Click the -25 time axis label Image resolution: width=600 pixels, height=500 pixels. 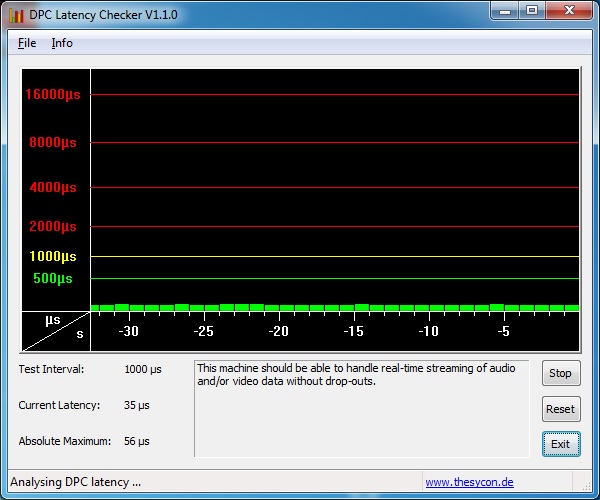[204, 331]
